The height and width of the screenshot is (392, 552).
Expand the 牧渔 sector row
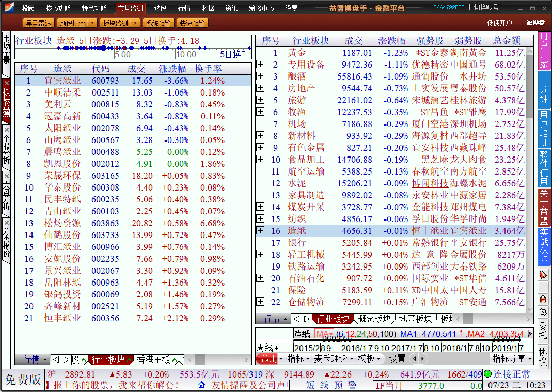260,112
